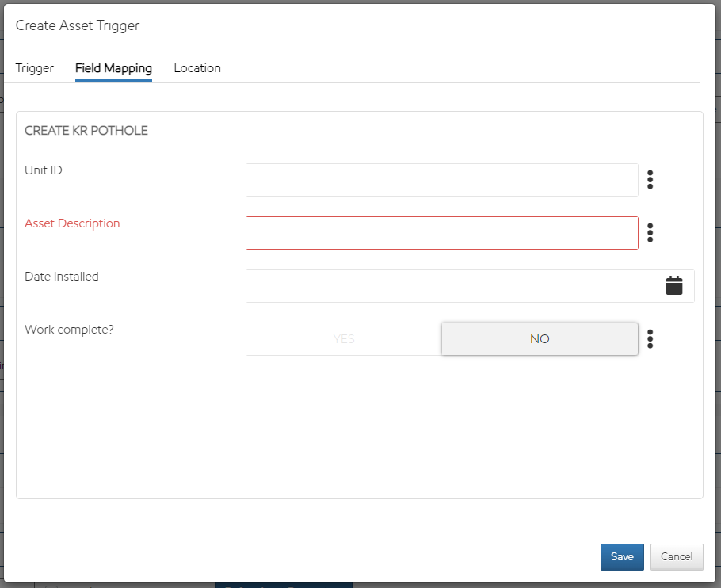721x588 pixels.
Task: Click the Unit ID label
Action: click(44, 170)
